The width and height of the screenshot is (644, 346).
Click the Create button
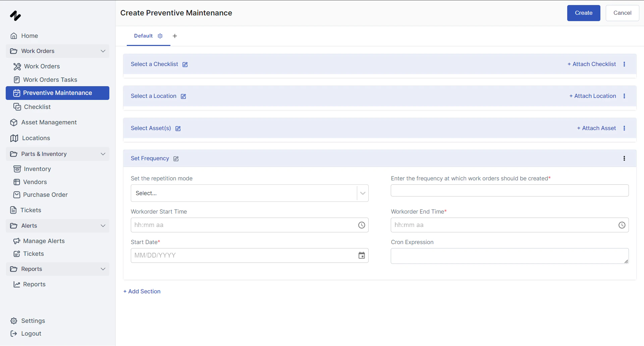pos(584,13)
